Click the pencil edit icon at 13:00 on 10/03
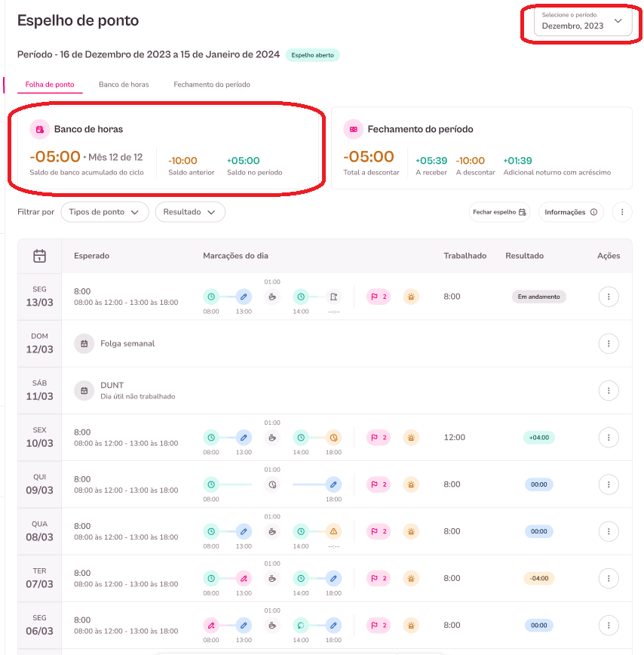644x655 pixels. click(x=242, y=438)
